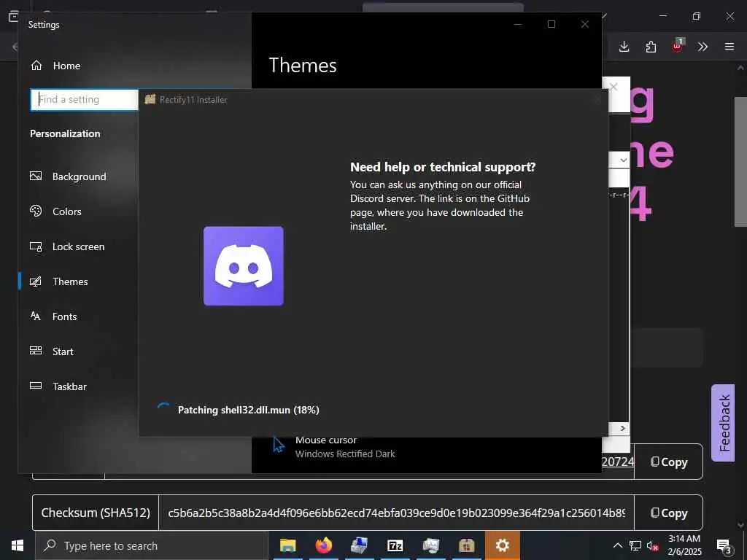This screenshot has width=747, height=560.
Task: Switch to Settings gear on taskbar
Action: (x=502, y=545)
